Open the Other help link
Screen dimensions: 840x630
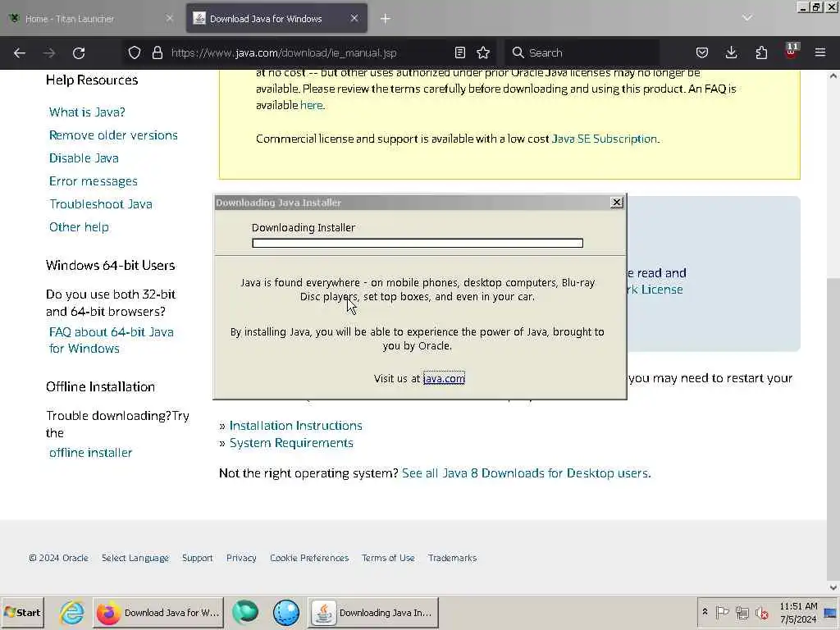click(x=79, y=227)
